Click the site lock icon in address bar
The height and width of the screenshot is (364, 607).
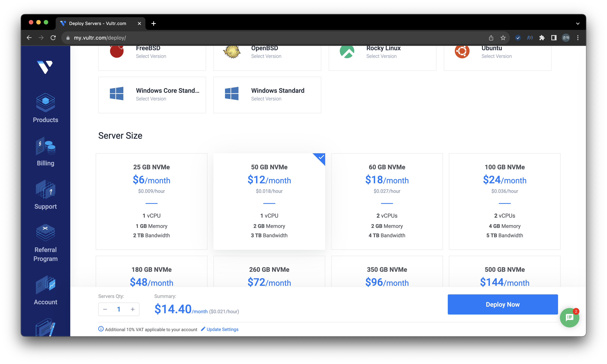pyautogui.click(x=68, y=38)
